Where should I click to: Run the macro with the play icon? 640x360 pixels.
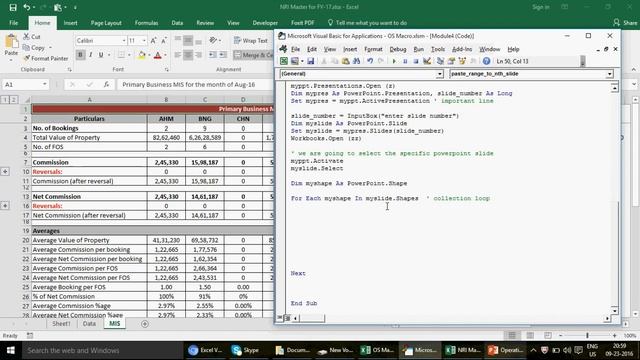point(394,61)
